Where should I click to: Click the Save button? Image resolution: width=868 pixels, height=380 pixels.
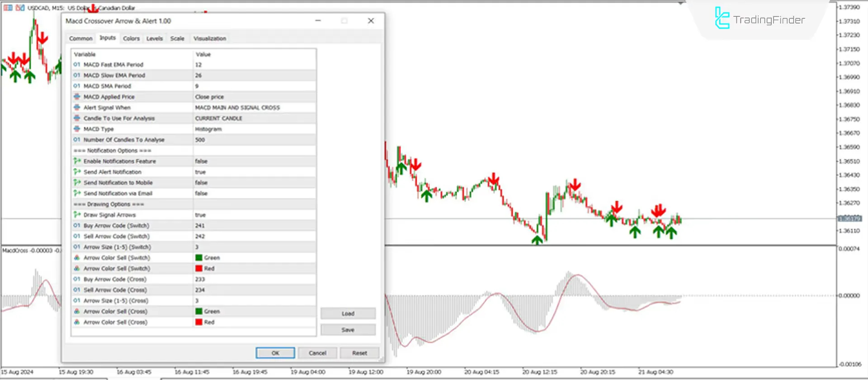pyautogui.click(x=348, y=330)
